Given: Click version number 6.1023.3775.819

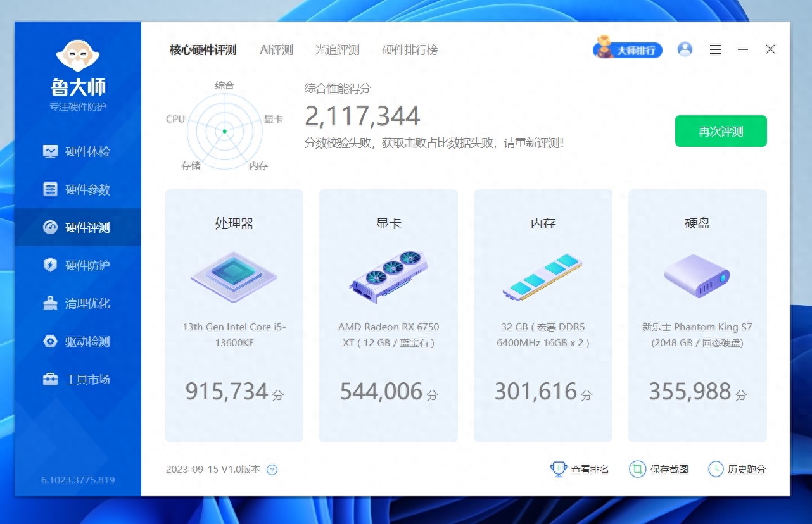Looking at the screenshot, I should point(78,480).
